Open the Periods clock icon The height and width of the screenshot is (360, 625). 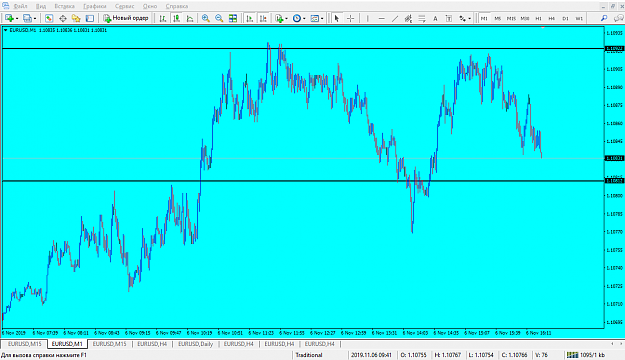(297, 18)
